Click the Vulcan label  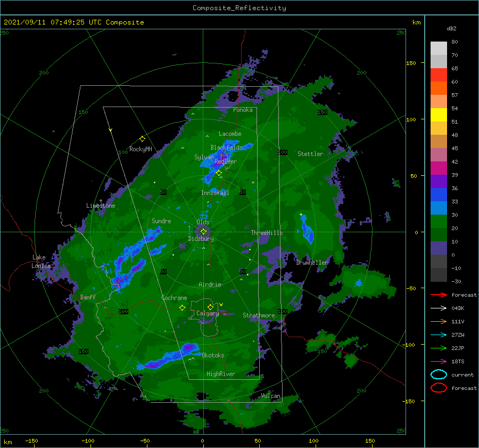pyautogui.click(x=271, y=396)
